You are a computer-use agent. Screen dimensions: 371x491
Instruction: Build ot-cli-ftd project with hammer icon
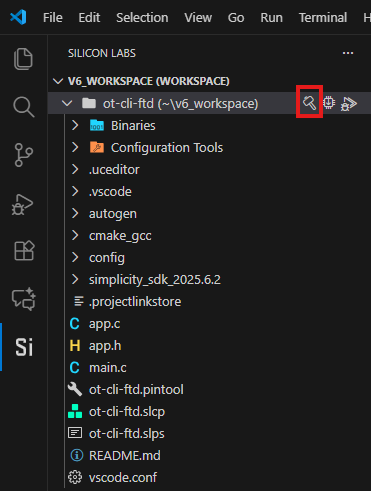pyautogui.click(x=309, y=103)
